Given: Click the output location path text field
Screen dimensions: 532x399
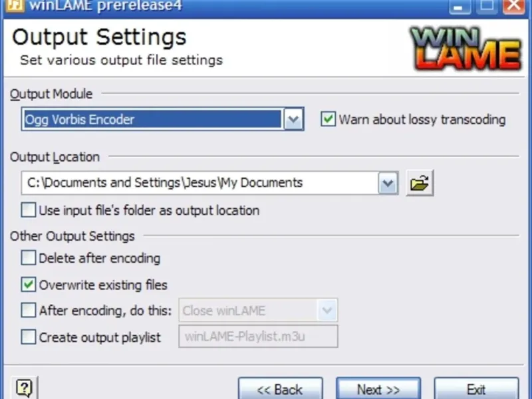Looking at the screenshot, I should coord(200,184).
